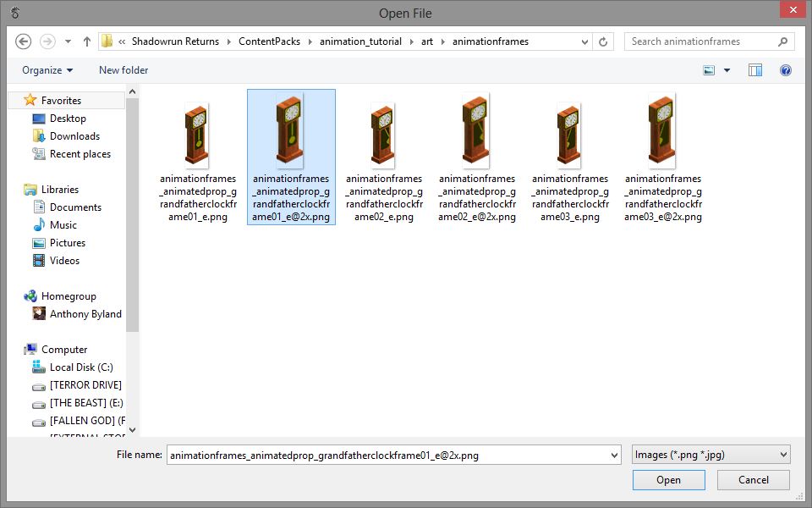This screenshot has height=508, width=812.
Task: Open the Help button
Action: coord(786,70)
